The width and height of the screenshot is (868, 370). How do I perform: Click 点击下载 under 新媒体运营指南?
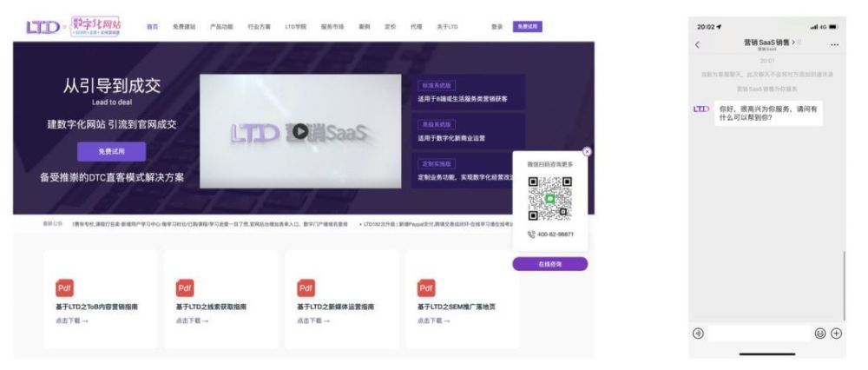click(312, 320)
